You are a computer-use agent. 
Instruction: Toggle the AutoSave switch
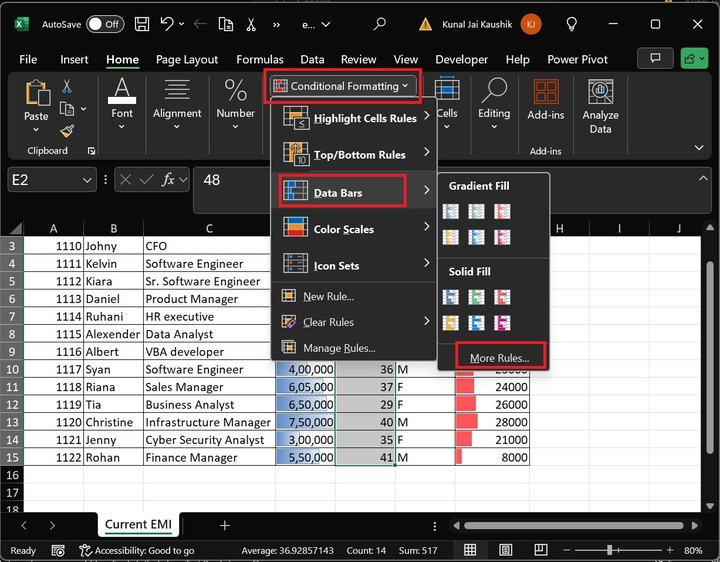[x=105, y=23]
